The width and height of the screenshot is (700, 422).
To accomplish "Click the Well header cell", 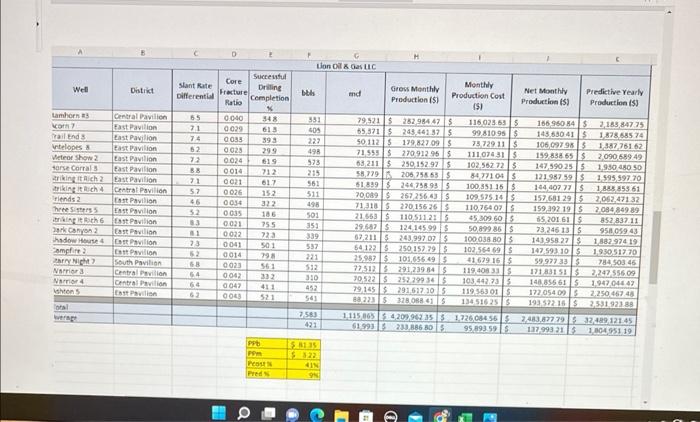I will [x=82, y=89].
